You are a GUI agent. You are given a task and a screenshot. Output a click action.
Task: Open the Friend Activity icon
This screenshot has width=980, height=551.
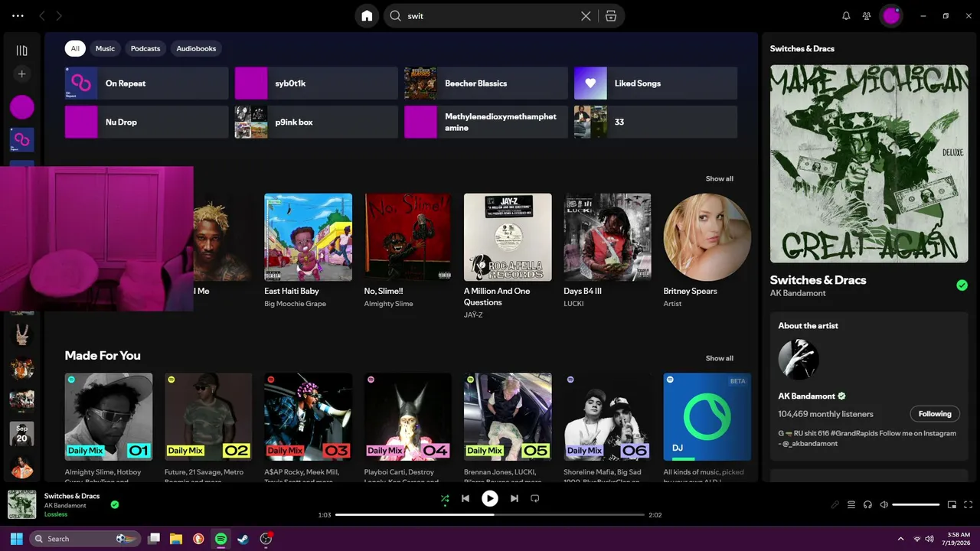pyautogui.click(x=867, y=16)
